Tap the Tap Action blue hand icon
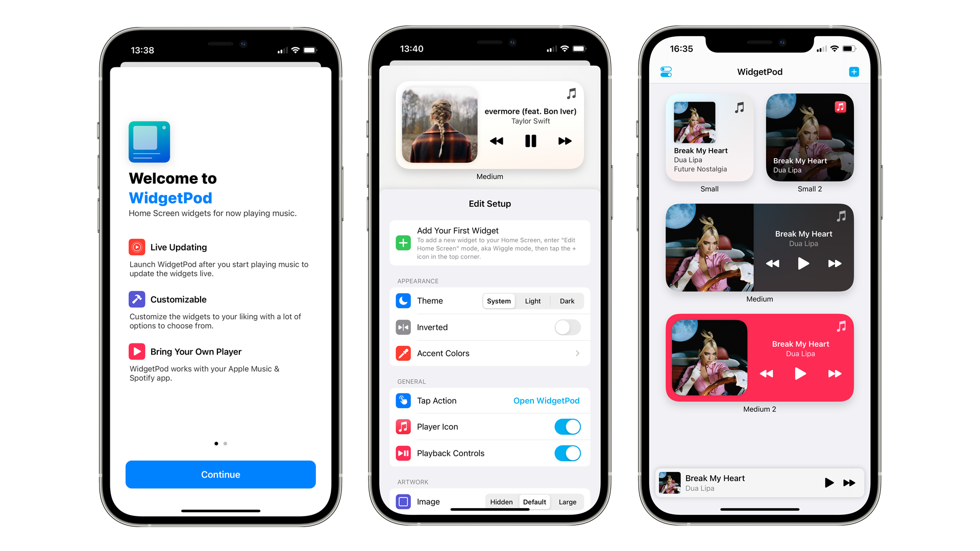The image size is (980, 551). (x=401, y=401)
